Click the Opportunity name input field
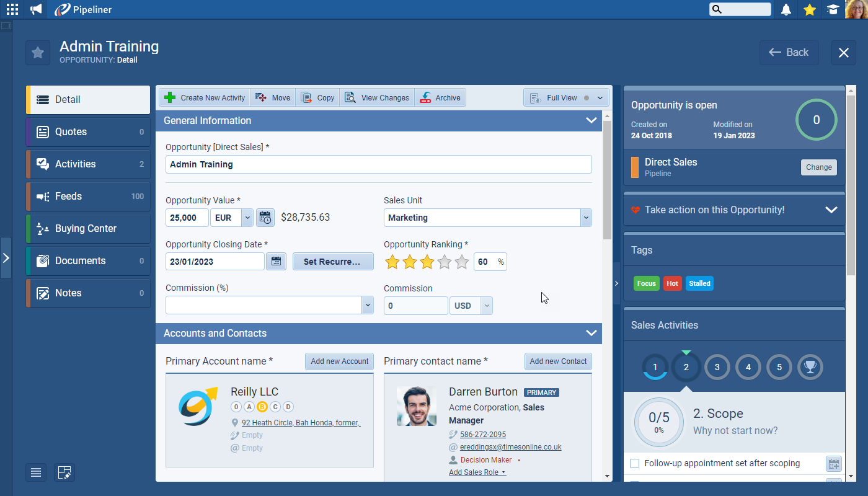868x496 pixels. [378, 164]
